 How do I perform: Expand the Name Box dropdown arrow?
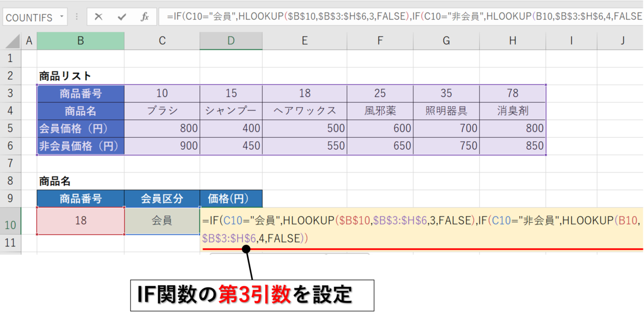[x=61, y=17]
